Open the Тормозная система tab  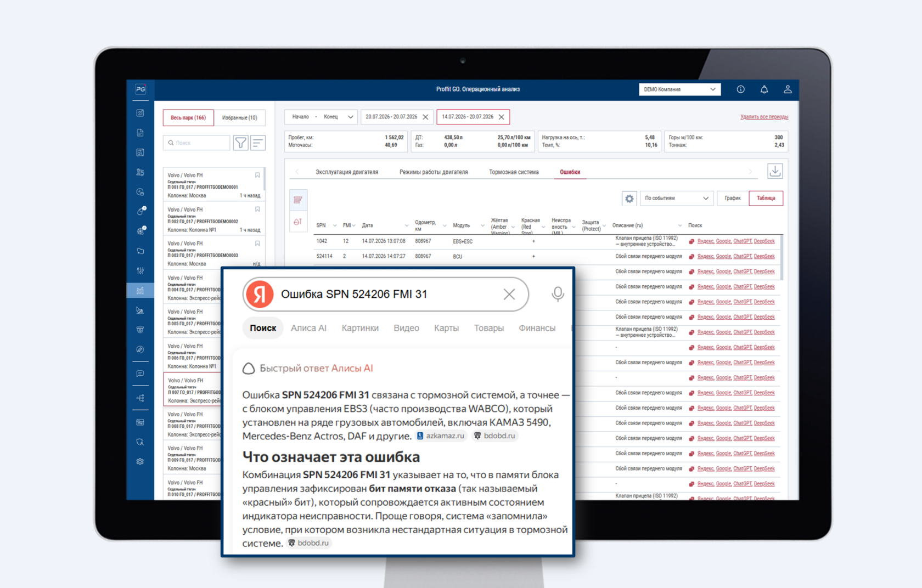(514, 172)
